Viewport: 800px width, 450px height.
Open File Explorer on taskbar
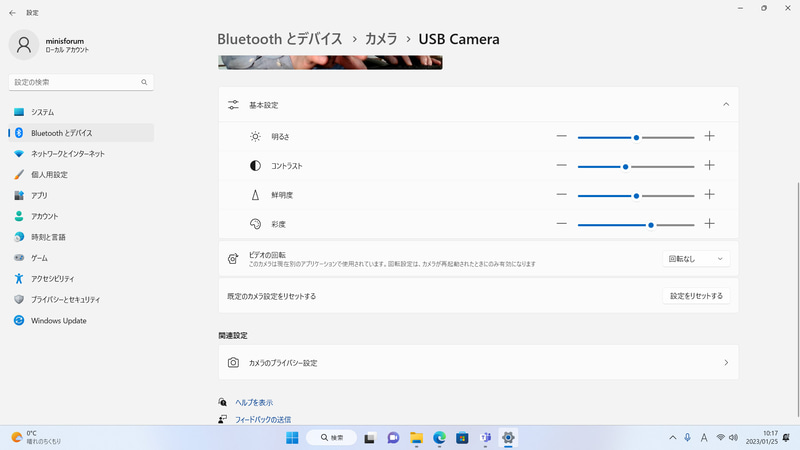pyautogui.click(x=416, y=438)
